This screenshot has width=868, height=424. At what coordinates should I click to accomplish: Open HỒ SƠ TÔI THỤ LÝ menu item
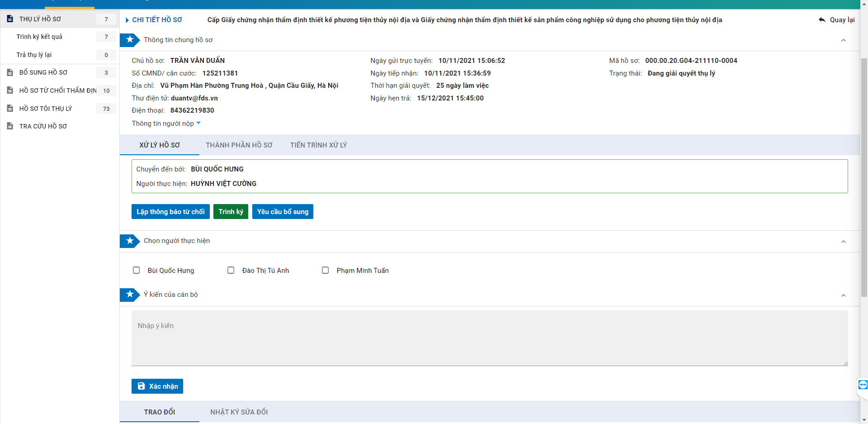pyautogui.click(x=60, y=109)
